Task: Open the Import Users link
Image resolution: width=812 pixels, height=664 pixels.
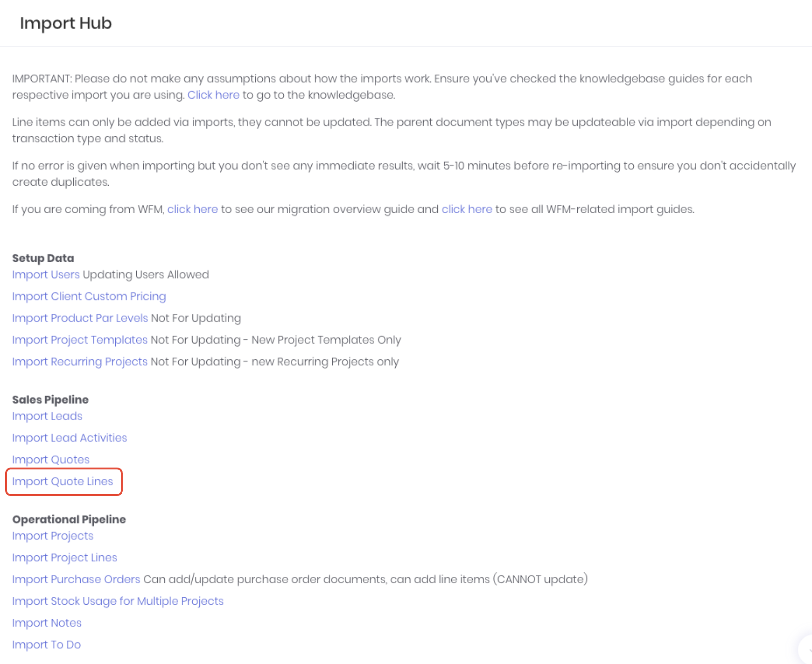Action: pos(46,274)
